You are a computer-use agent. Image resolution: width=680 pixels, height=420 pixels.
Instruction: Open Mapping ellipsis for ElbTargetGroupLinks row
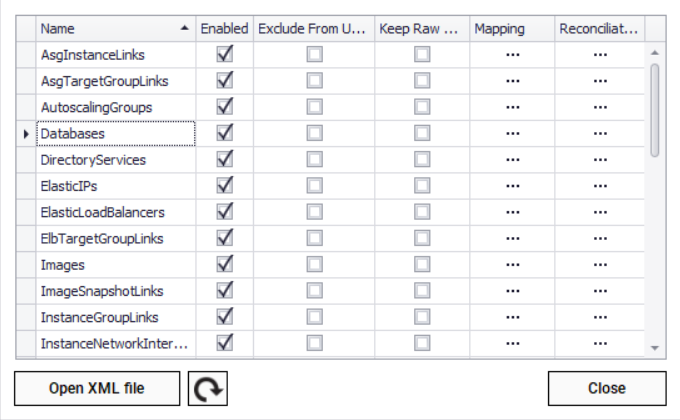point(513,239)
